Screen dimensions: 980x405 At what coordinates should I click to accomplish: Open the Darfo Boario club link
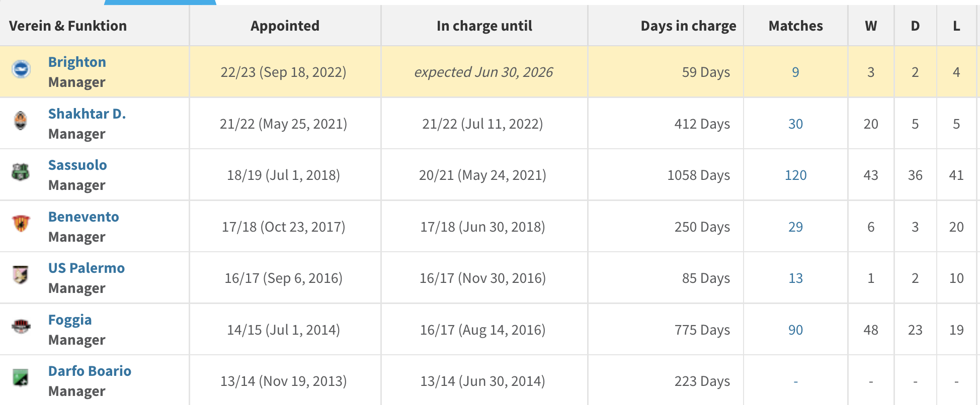click(x=90, y=371)
